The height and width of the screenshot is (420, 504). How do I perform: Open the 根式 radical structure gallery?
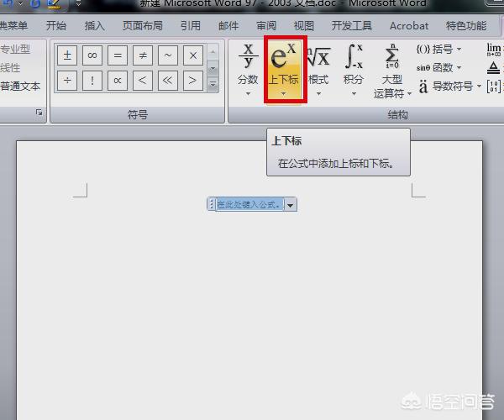point(318,70)
